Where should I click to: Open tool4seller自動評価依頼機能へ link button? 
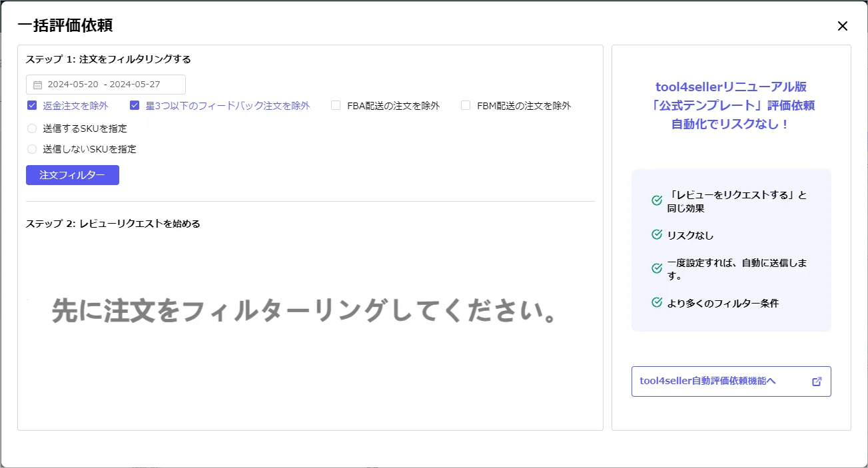click(731, 381)
